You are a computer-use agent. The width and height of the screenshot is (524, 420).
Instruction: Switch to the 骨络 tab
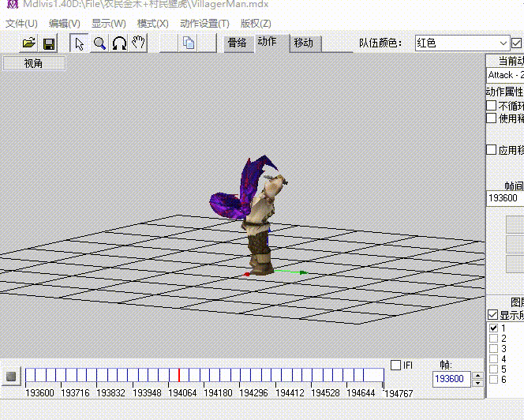click(237, 43)
